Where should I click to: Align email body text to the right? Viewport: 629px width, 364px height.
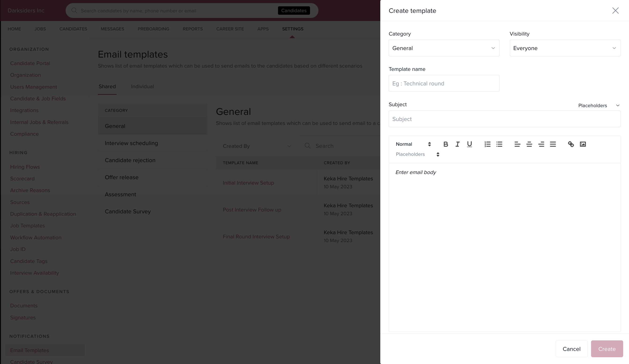tap(541, 144)
